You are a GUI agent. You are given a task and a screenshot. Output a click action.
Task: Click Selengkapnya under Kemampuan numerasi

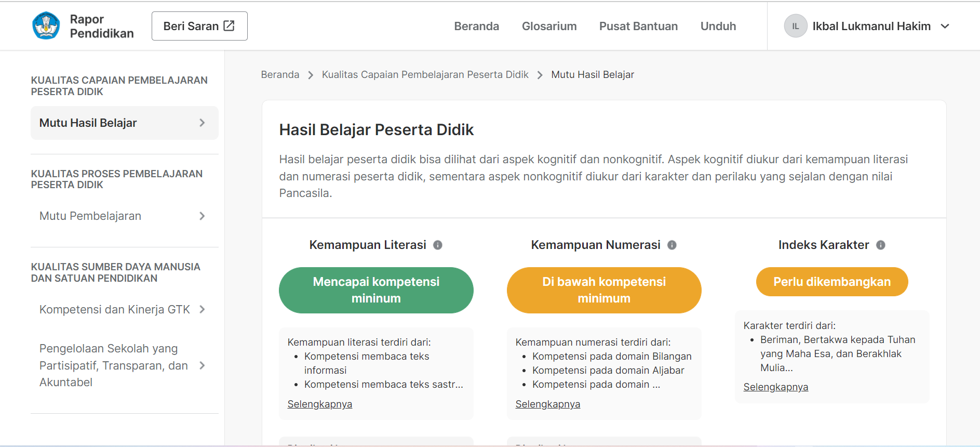point(547,404)
